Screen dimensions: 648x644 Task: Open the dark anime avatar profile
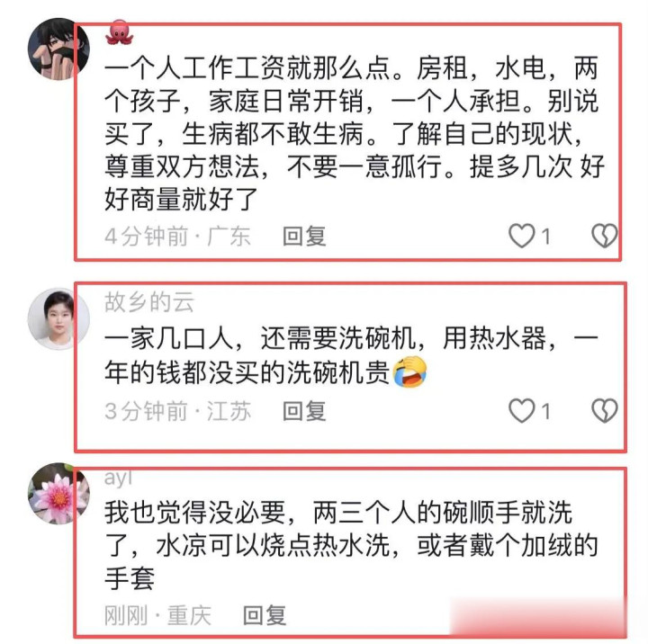pyautogui.click(x=58, y=49)
